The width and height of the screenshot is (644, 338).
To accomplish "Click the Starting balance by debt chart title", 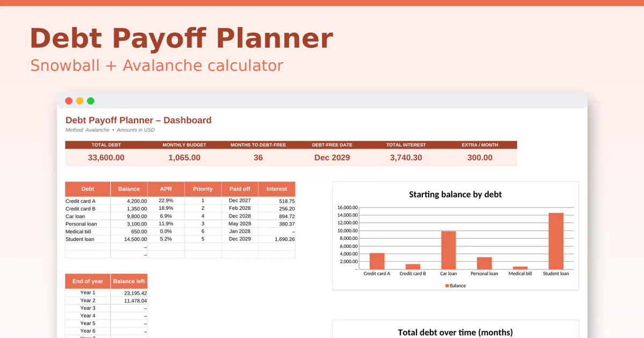I will pyautogui.click(x=455, y=194).
